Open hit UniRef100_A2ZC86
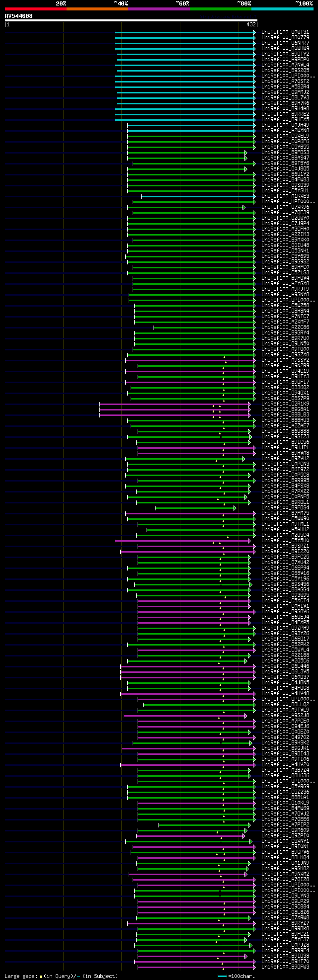The image size is (318, 980). coord(285,327)
